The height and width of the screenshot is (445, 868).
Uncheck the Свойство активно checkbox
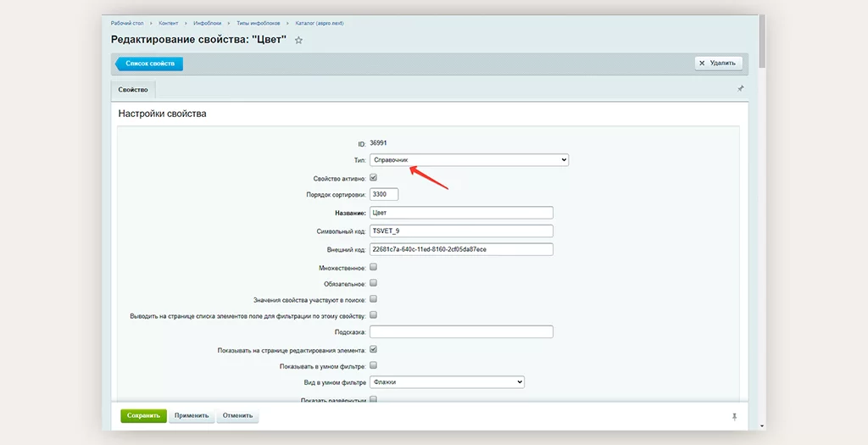[x=374, y=177]
